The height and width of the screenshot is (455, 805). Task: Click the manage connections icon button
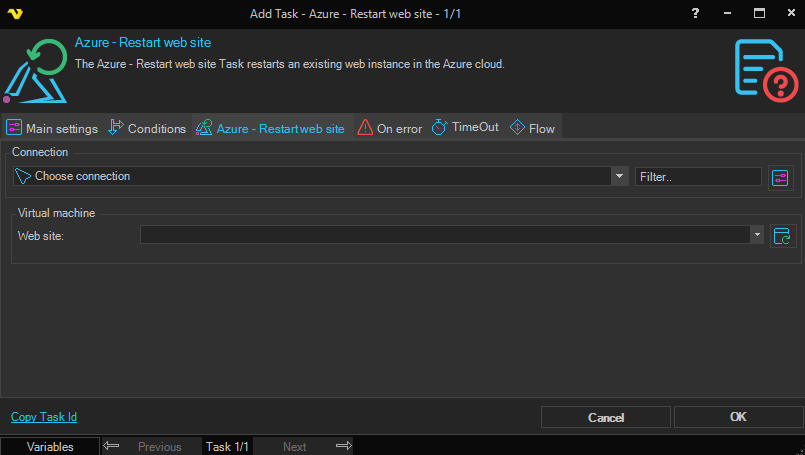[780, 177]
